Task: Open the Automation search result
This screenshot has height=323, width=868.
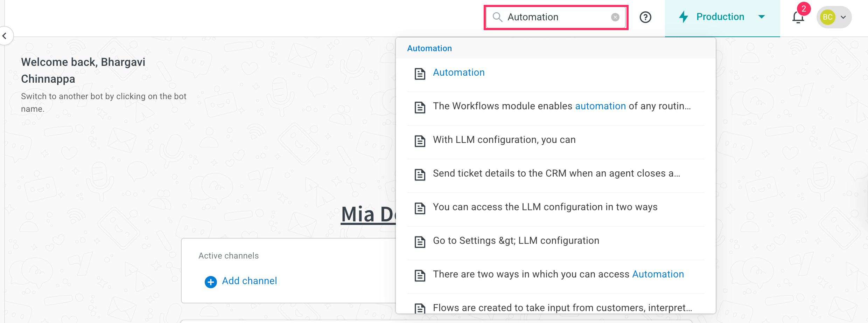Action: click(458, 73)
